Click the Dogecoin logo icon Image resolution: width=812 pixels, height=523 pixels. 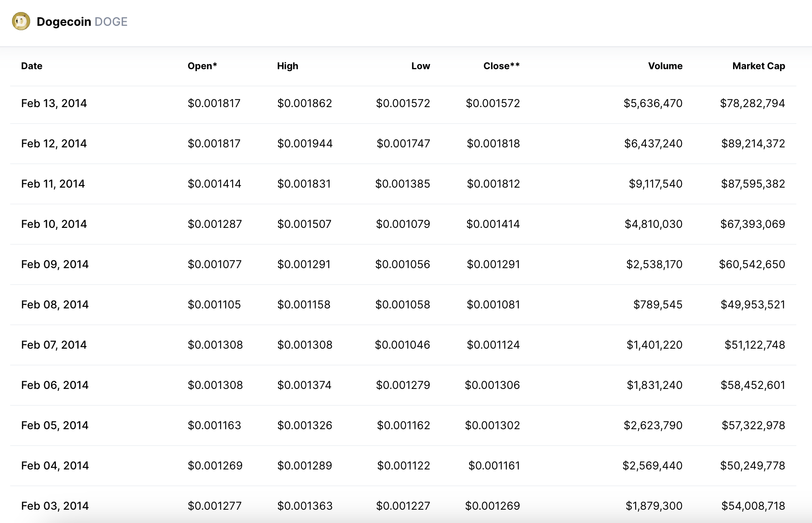pyautogui.click(x=21, y=21)
